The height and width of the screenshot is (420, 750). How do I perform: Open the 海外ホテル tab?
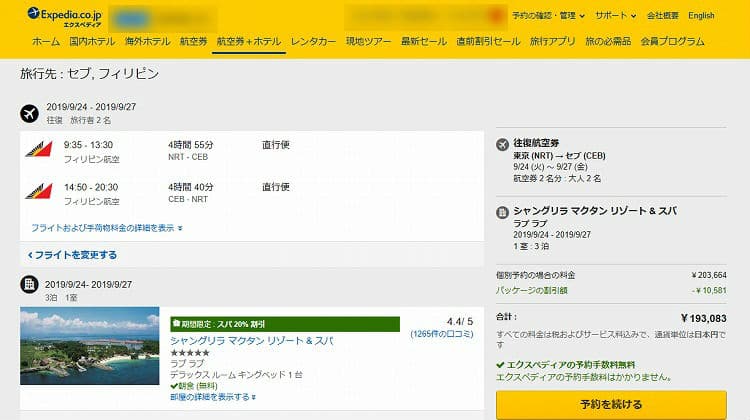(147, 42)
